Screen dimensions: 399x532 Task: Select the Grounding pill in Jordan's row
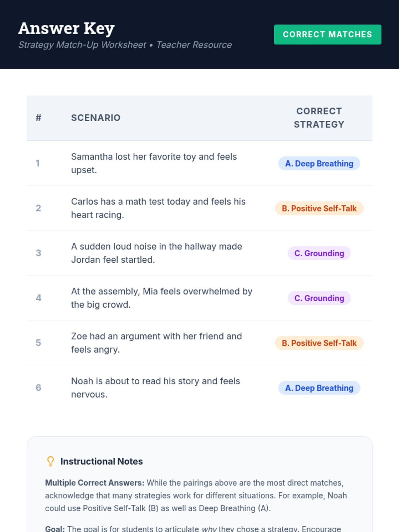pos(319,253)
